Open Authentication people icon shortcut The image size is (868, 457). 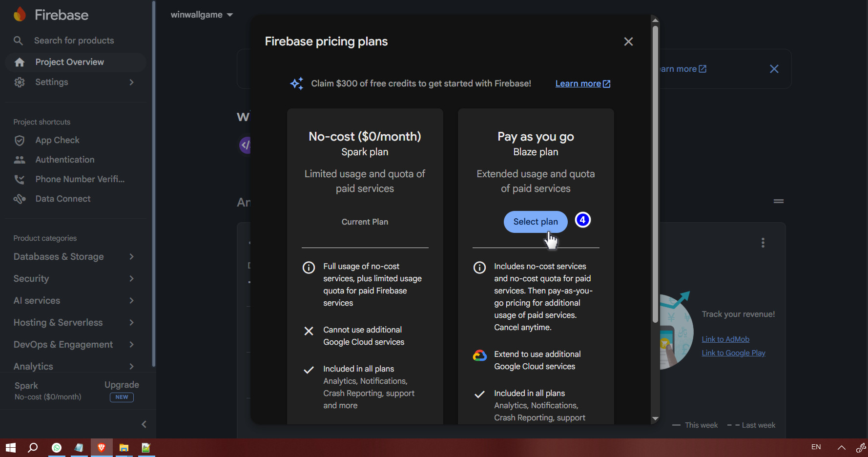point(20,160)
